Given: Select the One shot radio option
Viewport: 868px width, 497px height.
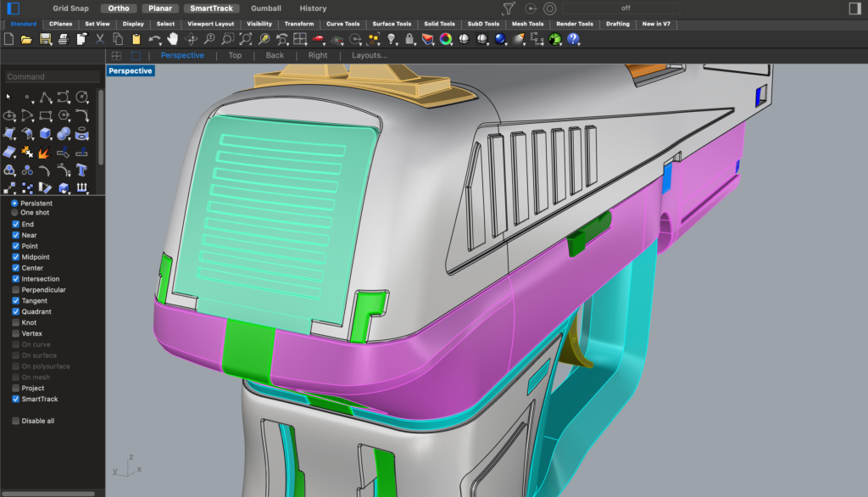Looking at the screenshot, I should click(15, 213).
